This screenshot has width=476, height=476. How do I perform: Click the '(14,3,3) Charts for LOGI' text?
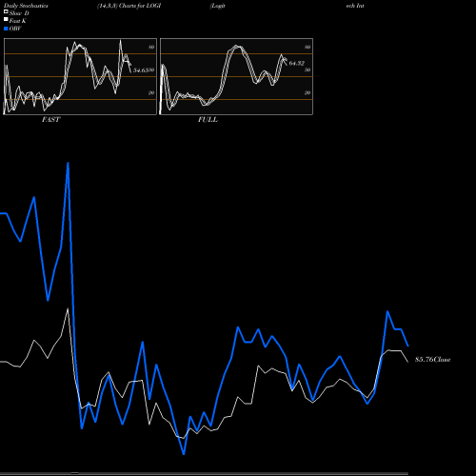point(129,6)
